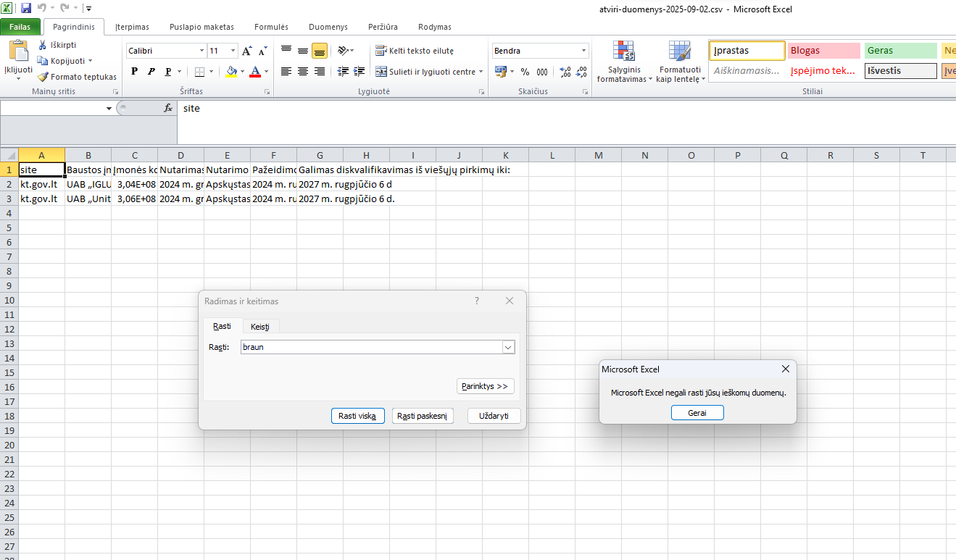956x560 pixels.
Task: Open the Rasti search history dropdown arrow
Action: (508, 348)
